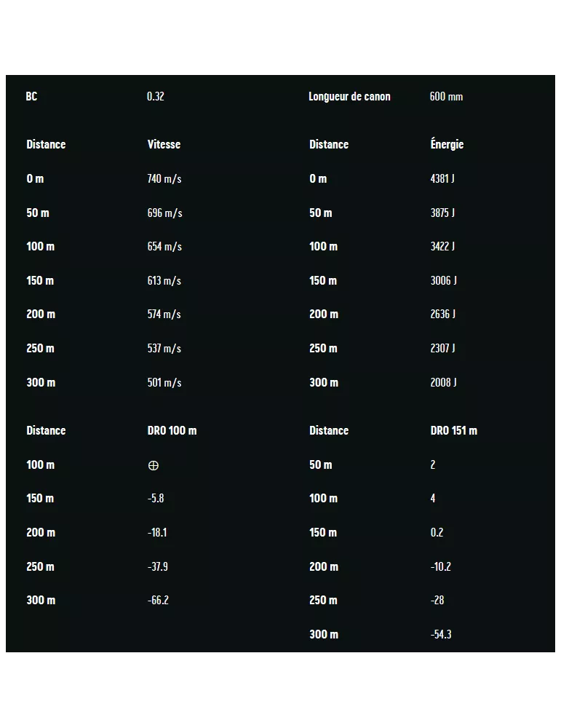The height and width of the screenshot is (728, 561).
Task: Select the 3006 J energy value
Action: [443, 280]
